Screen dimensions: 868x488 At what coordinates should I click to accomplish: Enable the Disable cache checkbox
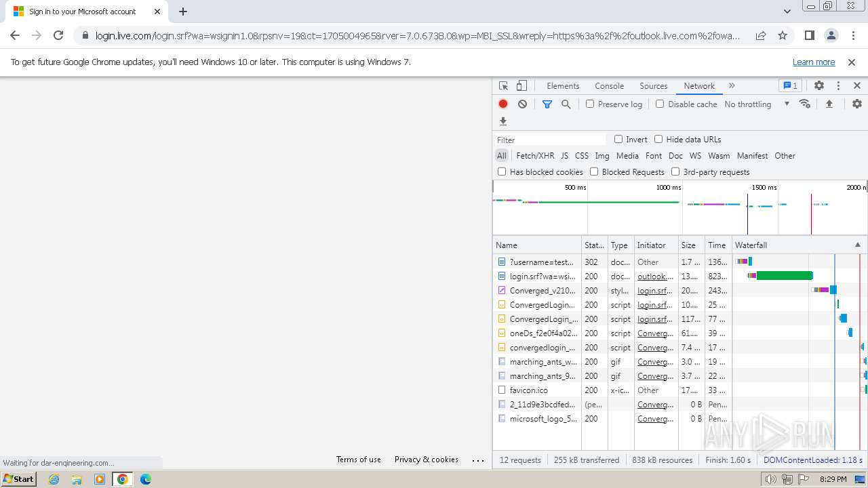[x=660, y=104]
